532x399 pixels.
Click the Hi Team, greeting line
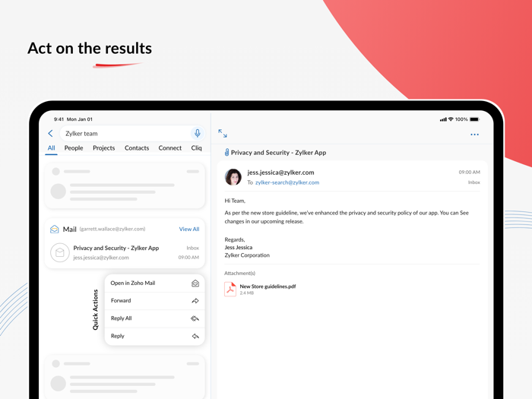pos(235,201)
